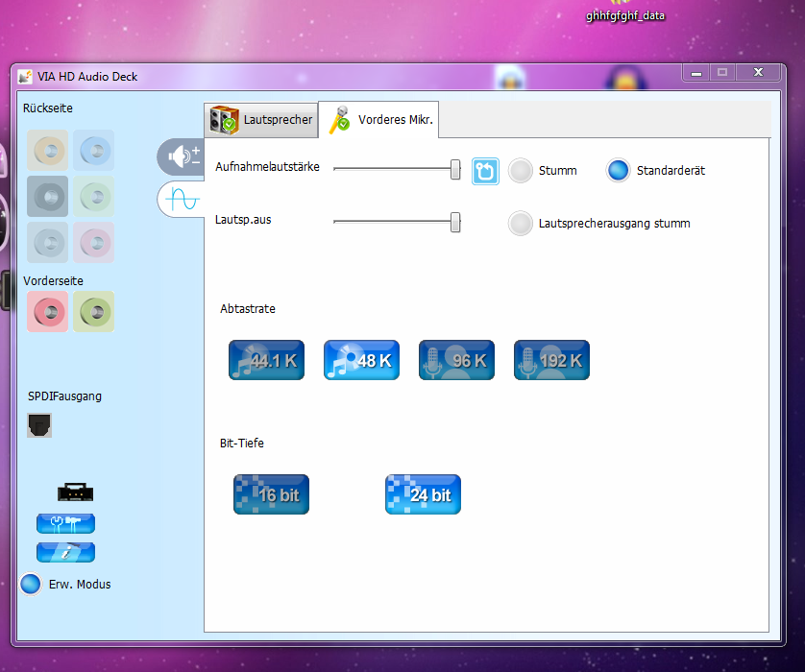Screen dimensions: 805x672
Task: Minimize the VIA HD Audio Deck window
Action: (696, 73)
